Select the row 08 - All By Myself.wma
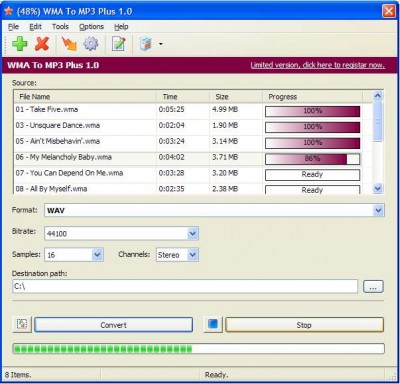 193,189
